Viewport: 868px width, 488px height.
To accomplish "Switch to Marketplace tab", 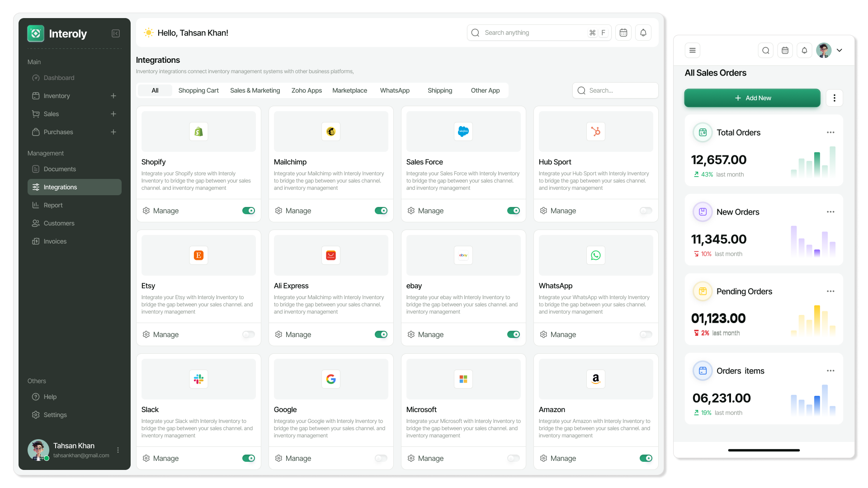I will pyautogui.click(x=349, y=90).
